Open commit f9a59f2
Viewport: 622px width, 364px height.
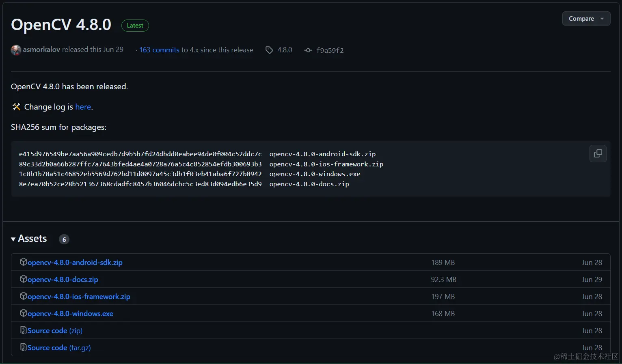pyautogui.click(x=330, y=50)
